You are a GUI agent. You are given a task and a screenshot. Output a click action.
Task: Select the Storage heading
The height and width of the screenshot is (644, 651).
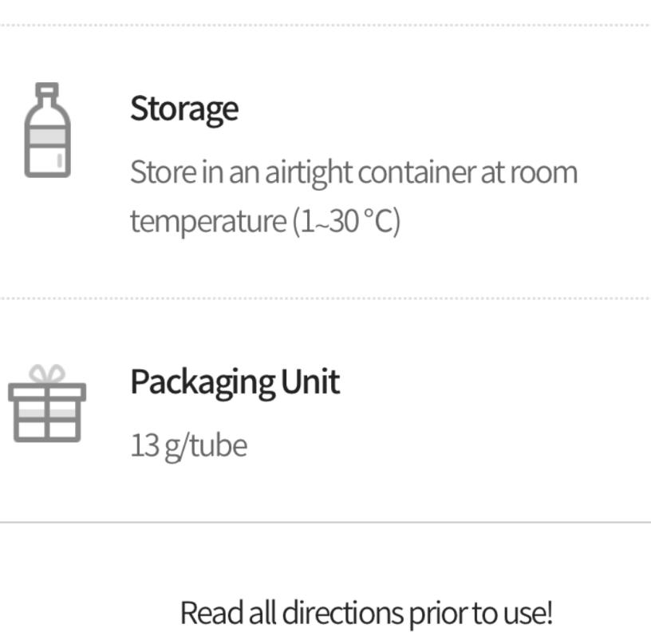[183, 109]
